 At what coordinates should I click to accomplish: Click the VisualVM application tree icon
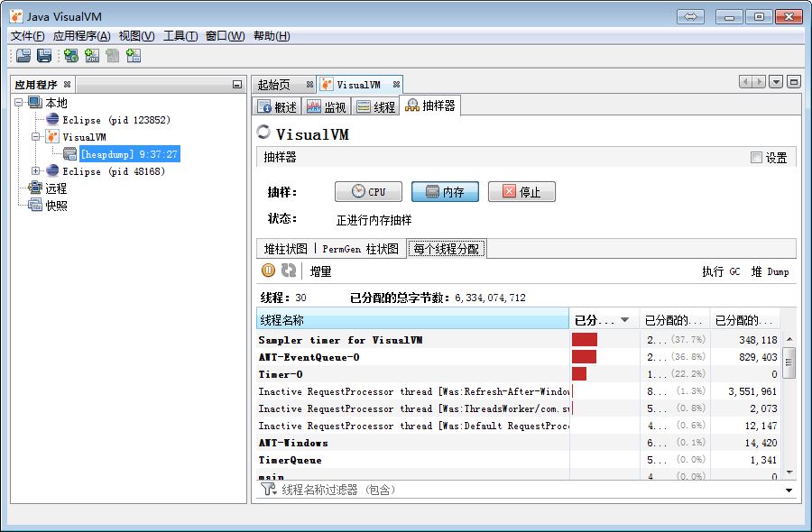[52, 137]
